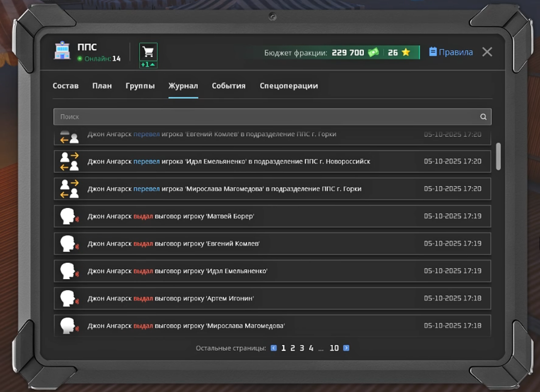This screenshot has width=540, height=392.
Task: Go to page 2 of the journal
Action: pyautogui.click(x=293, y=348)
